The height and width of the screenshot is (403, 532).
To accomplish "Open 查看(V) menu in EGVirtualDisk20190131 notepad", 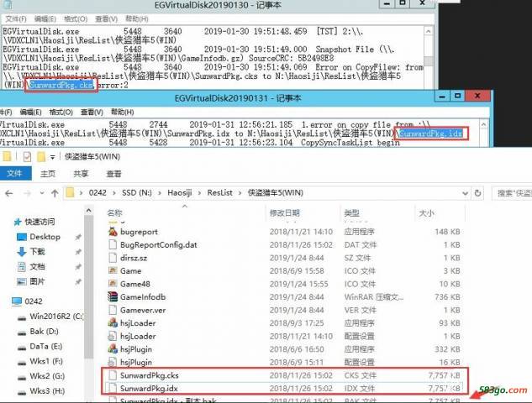I will click(x=92, y=113).
